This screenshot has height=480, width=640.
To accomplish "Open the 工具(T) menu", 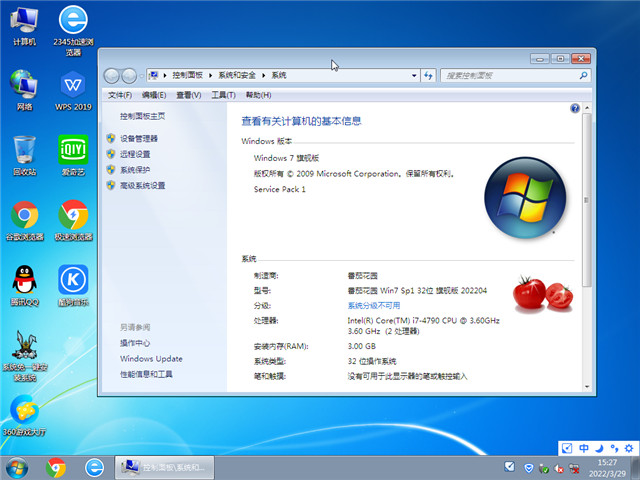I will tap(223, 95).
